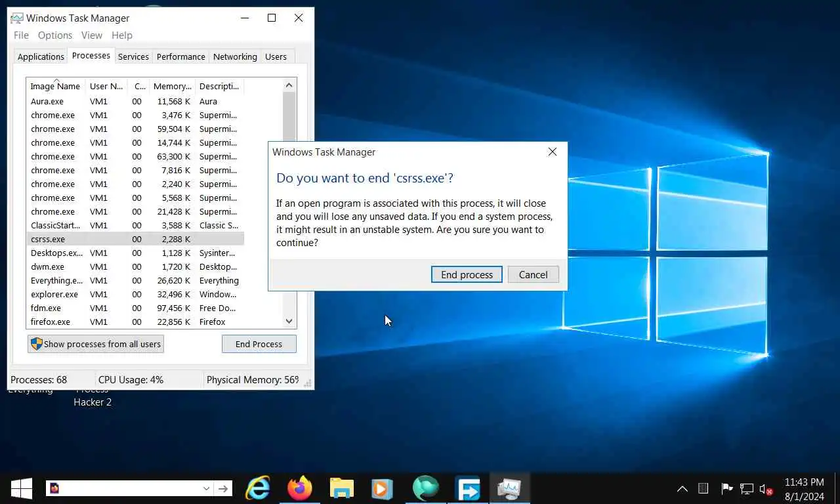The width and height of the screenshot is (840, 504).
Task: Open File Explorer from the taskbar
Action: tap(342, 488)
